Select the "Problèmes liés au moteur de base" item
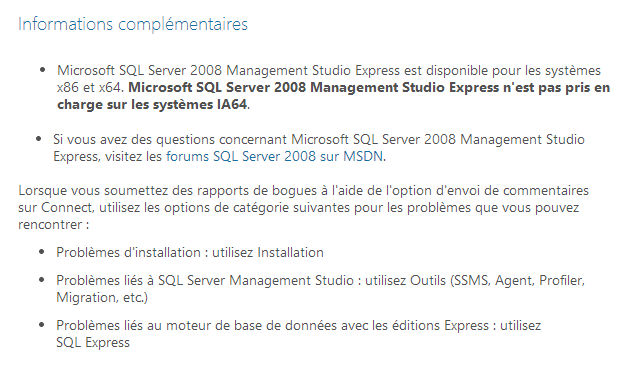 click(x=299, y=334)
